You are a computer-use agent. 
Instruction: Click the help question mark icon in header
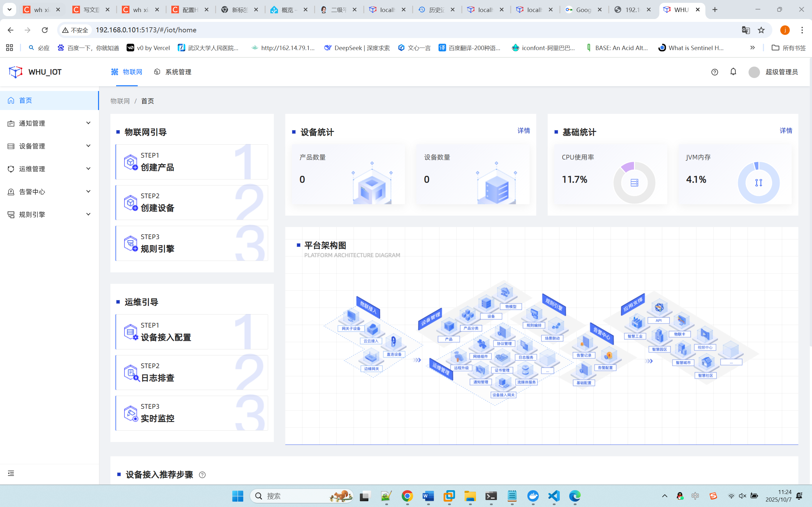[714, 72]
